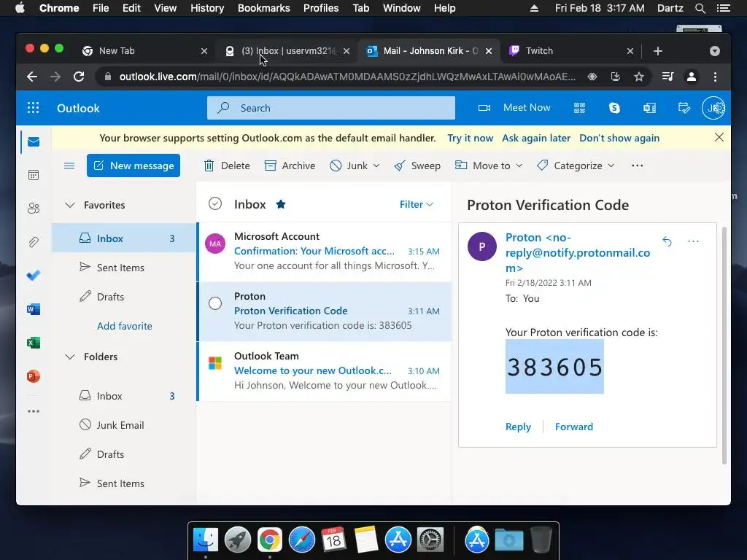
Task: Click Try it now link
Action: [471, 138]
